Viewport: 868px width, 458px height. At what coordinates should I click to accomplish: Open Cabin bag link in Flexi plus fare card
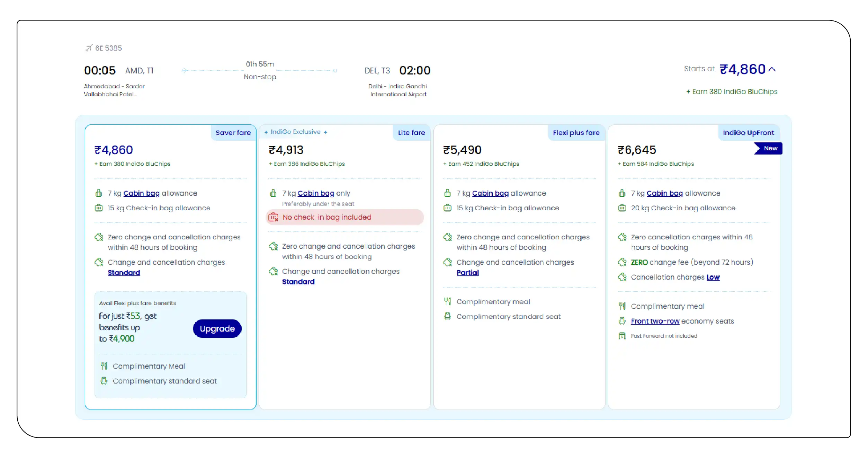point(490,193)
